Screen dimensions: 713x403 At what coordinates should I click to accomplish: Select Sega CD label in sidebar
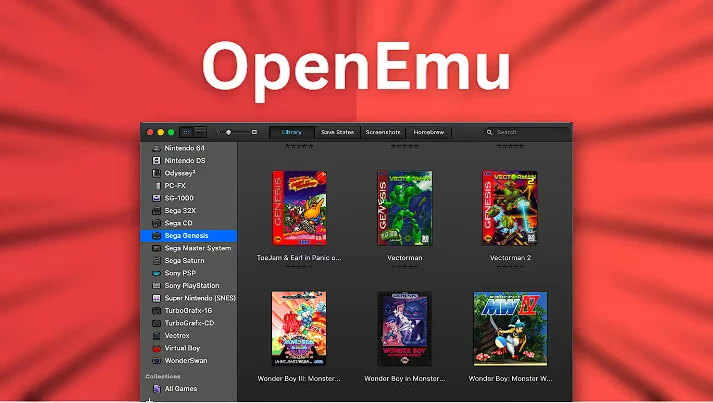[178, 223]
